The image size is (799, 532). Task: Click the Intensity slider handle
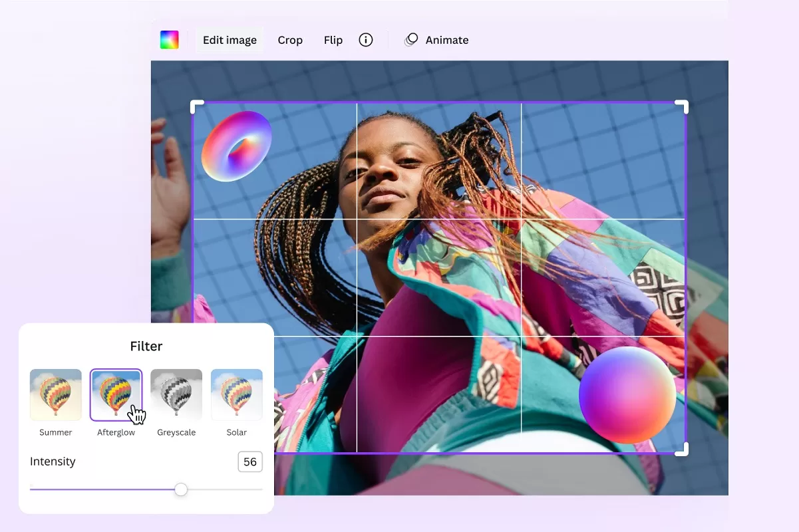click(181, 489)
